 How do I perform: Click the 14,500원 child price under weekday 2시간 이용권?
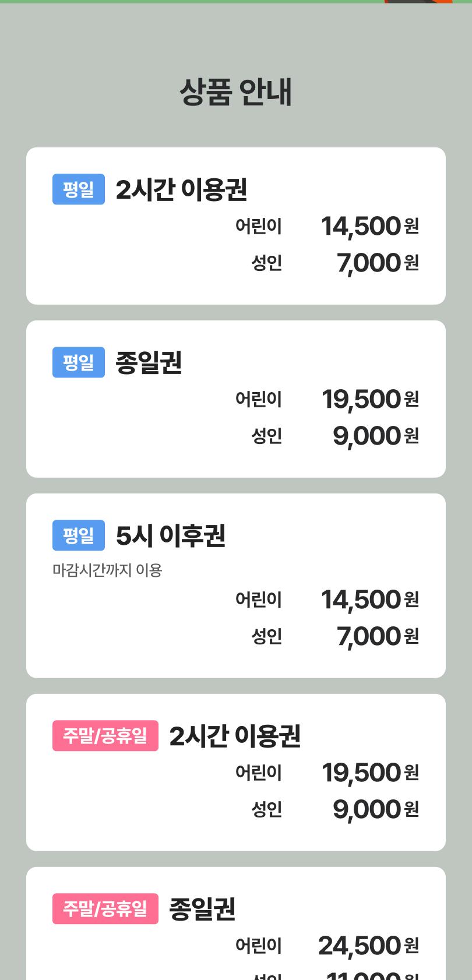369,226
